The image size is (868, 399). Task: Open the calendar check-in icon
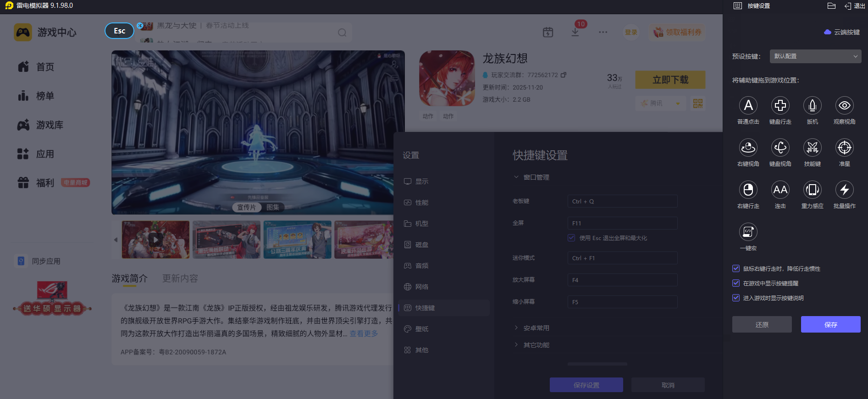(x=548, y=32)
